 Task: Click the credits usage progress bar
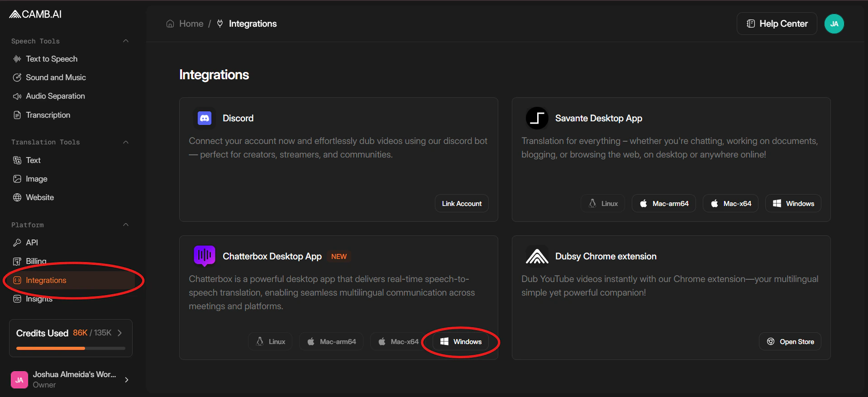pos(71,348)
